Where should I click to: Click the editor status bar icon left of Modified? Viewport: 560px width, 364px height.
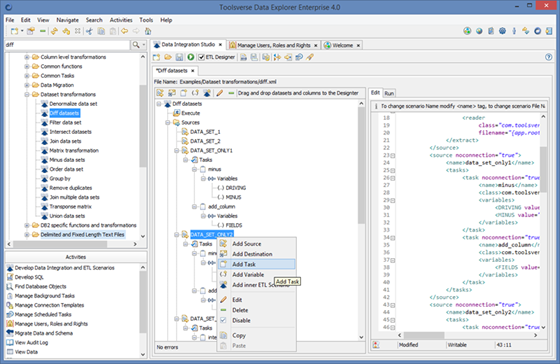tap(376, 345)
